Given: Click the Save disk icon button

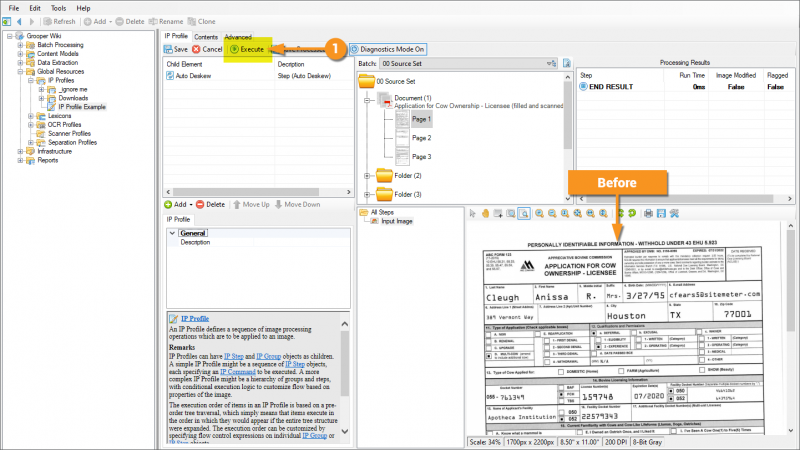Looking at the screenshot, I should tap(175, 49).
